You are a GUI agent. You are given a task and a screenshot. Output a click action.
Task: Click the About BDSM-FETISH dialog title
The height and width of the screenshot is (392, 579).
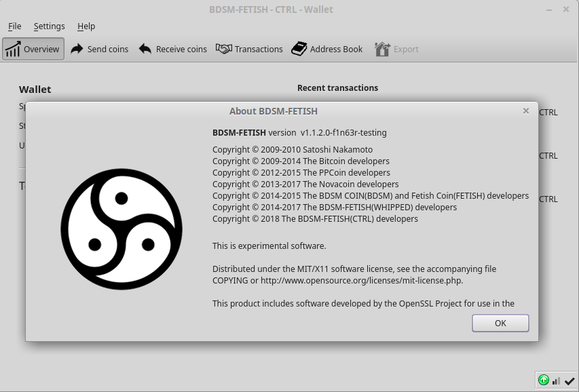(274, 111)
